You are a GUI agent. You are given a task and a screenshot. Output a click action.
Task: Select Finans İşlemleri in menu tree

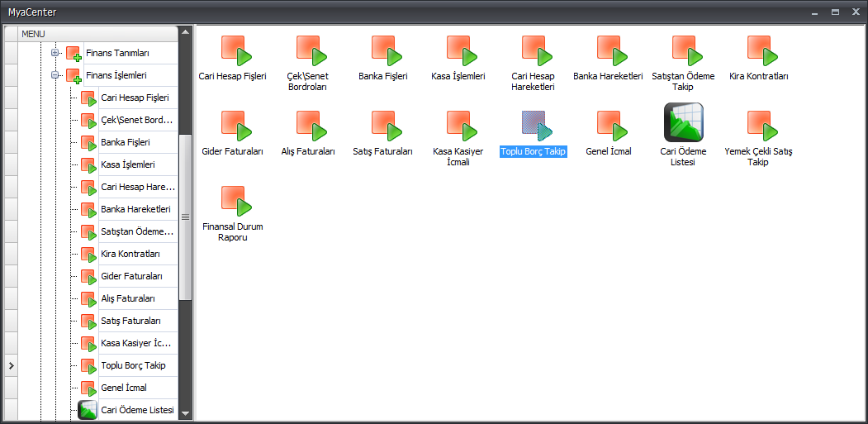(x=116, y=75)
